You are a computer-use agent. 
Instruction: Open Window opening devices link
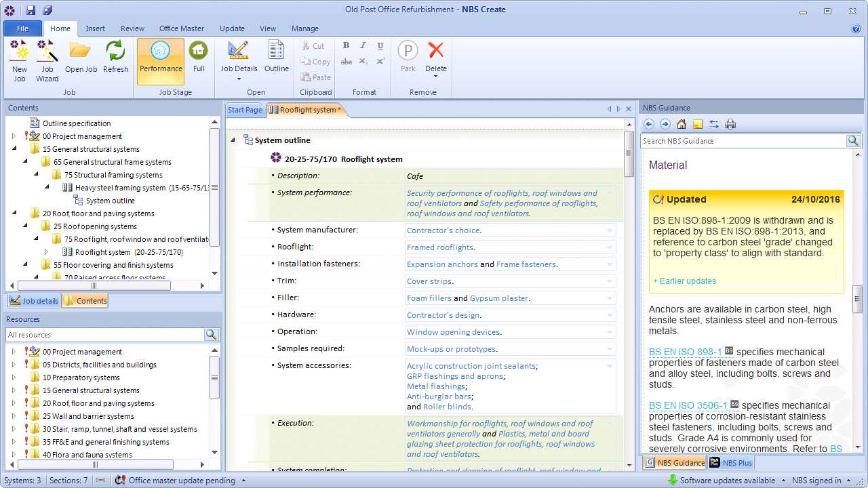(x=453, y=332)
